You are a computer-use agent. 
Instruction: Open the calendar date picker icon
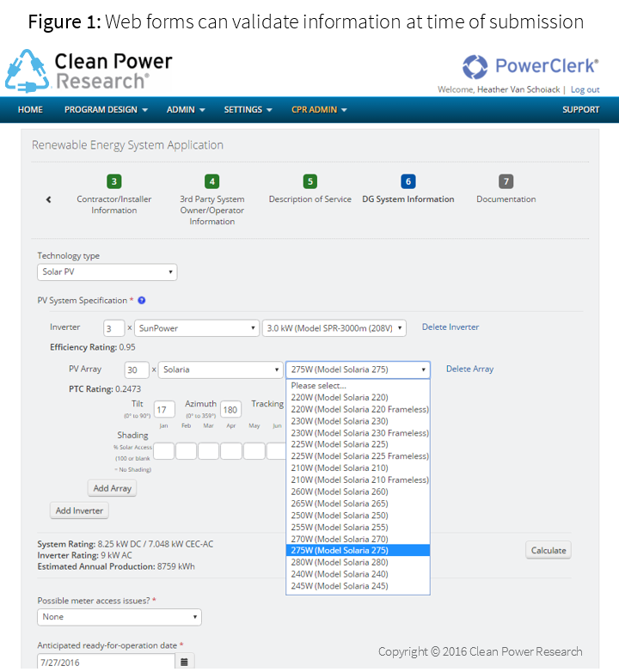[x=185, y=662]
